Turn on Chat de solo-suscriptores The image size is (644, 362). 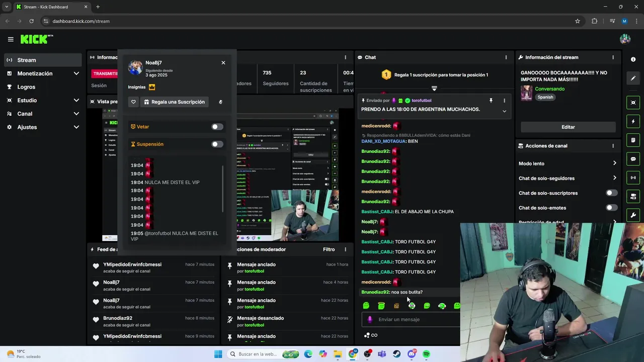point(611,193)
